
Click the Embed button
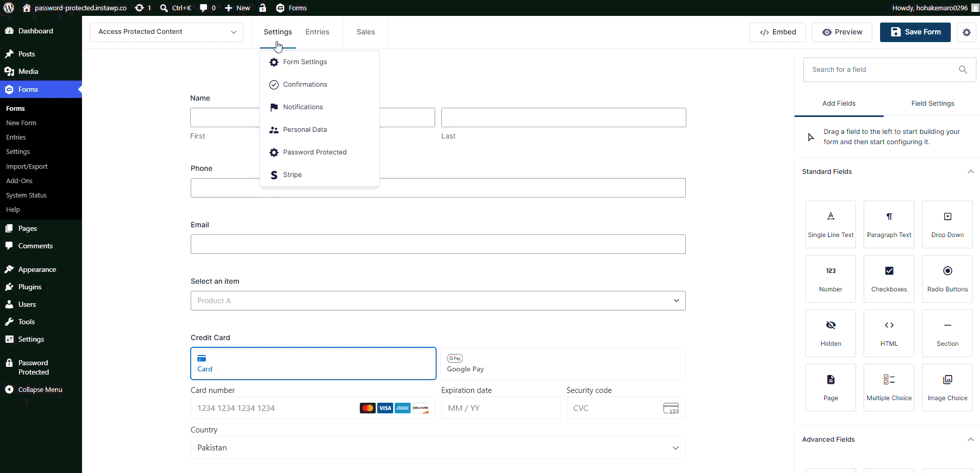pyautogui.click(x=778, y=32)
